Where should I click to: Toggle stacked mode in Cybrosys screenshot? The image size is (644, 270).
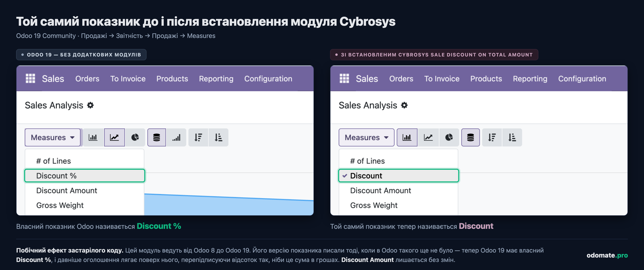[x=471, y=137]
